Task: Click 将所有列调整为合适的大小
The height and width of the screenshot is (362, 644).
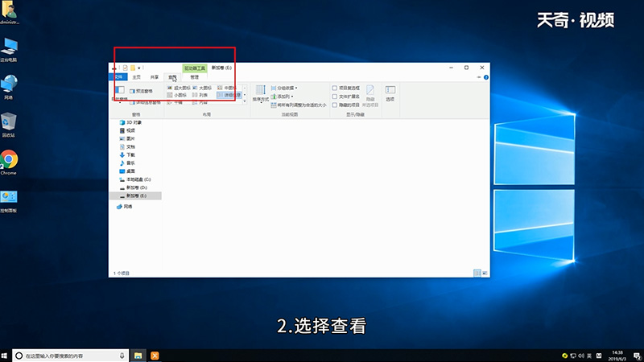Action: click(x=299, y=105)
